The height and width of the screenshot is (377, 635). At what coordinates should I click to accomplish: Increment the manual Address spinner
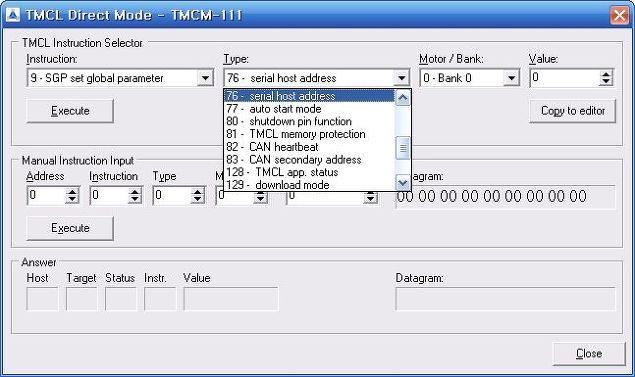72,192
